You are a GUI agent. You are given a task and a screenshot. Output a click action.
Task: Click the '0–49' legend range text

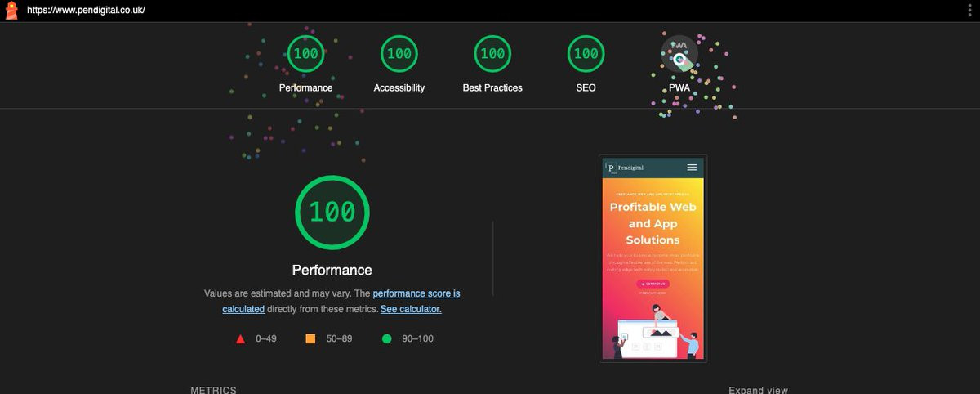point(266,338)
